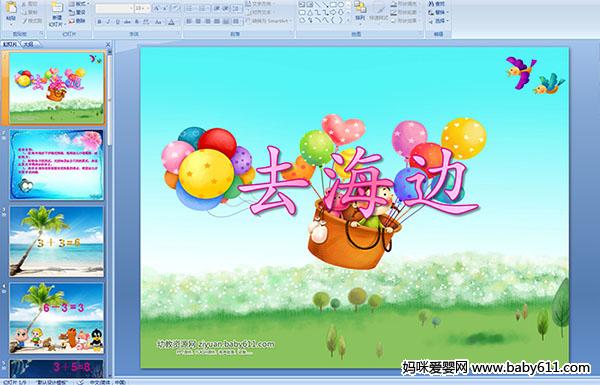Click the spell check status bar icon
The image size is (600, 385).
(x=80, y=382)
